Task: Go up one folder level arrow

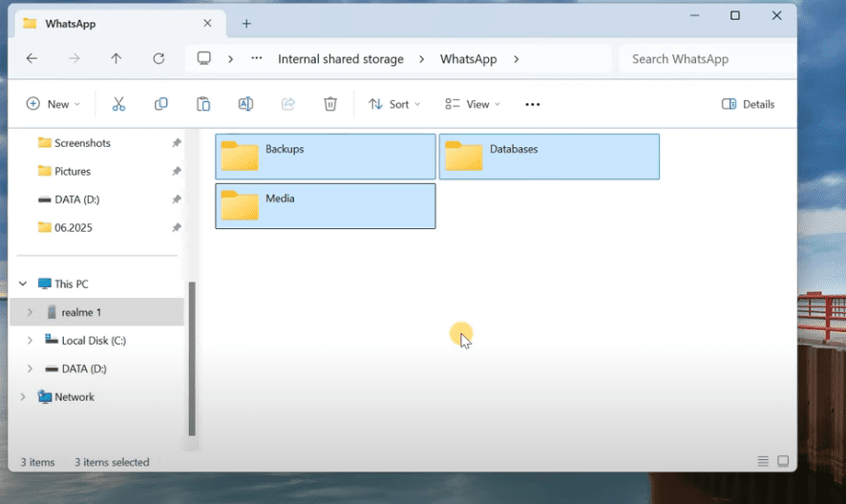Action: [x=116, y=58]
